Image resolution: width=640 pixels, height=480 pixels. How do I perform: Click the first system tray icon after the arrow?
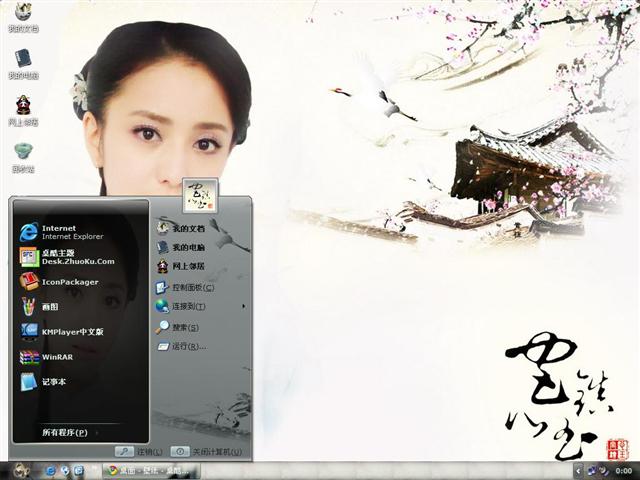(591, 471)
